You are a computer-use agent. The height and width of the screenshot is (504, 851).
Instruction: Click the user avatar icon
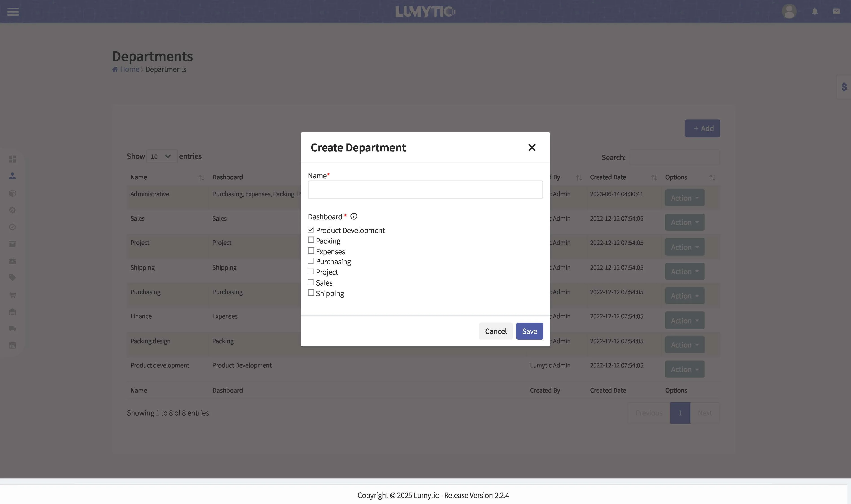click(789, 12)
